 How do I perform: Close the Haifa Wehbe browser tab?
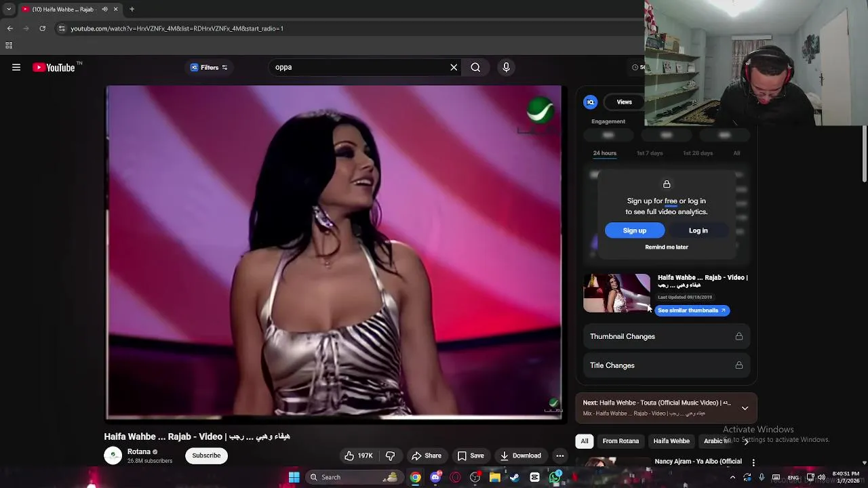click(115, 9)
